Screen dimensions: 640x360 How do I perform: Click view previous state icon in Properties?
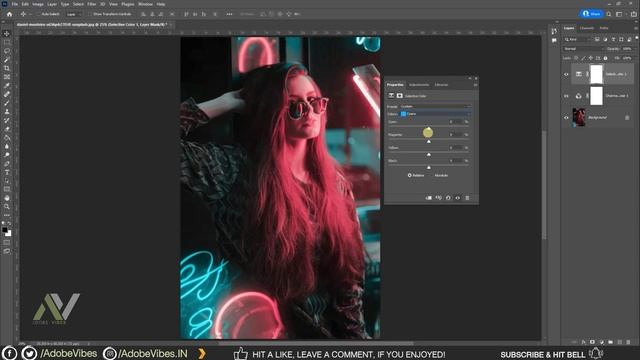(x=438, y=198)
